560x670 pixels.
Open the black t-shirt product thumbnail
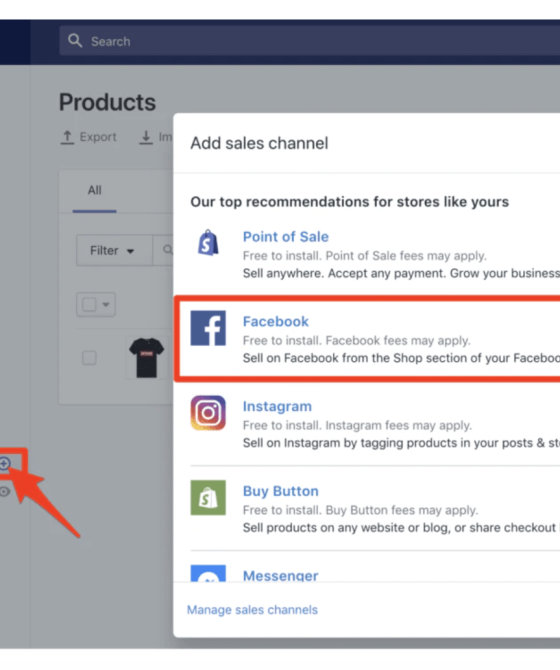(x=147, y=358)
